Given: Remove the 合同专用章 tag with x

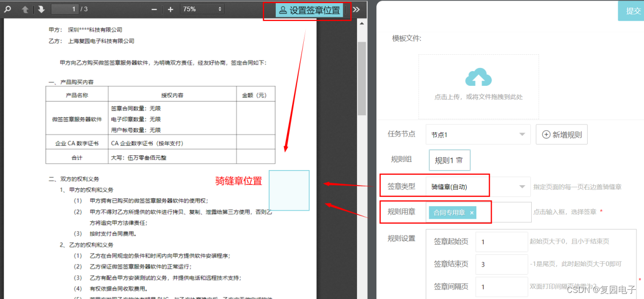Looking at the screenshot, I should 472,213.
